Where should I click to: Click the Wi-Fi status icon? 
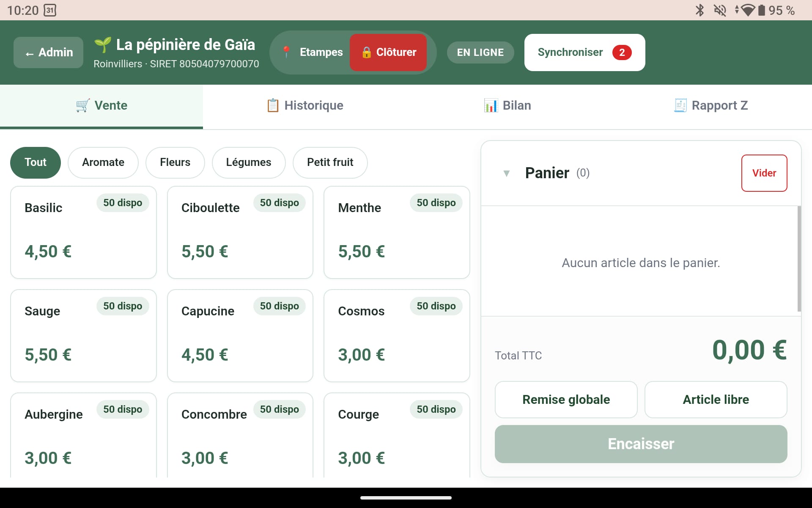point(748,10)
